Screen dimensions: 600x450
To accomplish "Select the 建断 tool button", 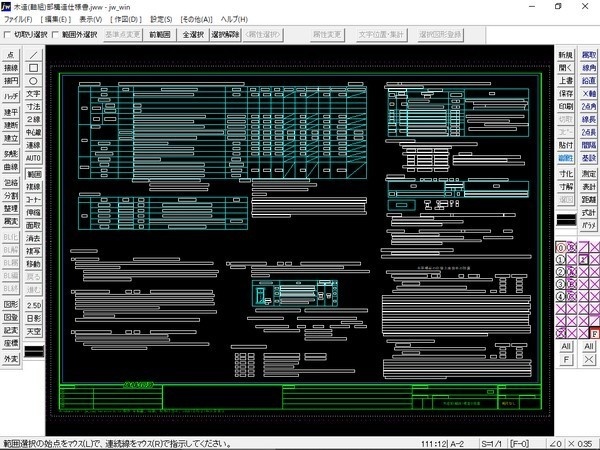I will (11, 125).
